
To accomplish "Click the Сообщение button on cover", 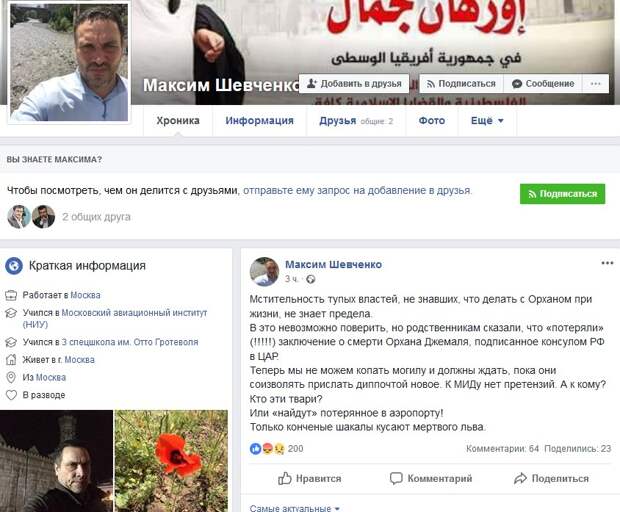I will point(543,84).
